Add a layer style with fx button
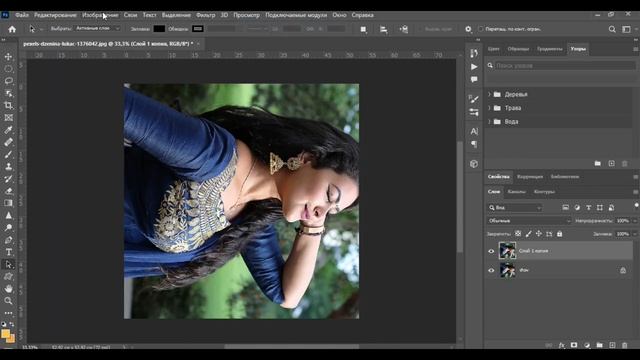The height and width of the screenshot is (360, 640). [562, 345]
